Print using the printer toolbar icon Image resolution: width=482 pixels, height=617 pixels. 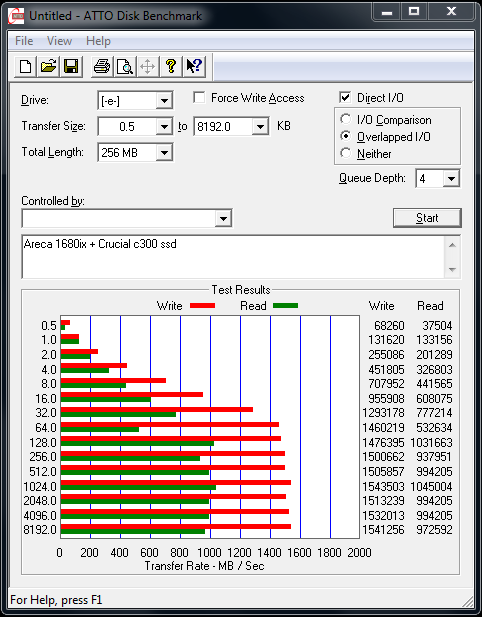102,66
